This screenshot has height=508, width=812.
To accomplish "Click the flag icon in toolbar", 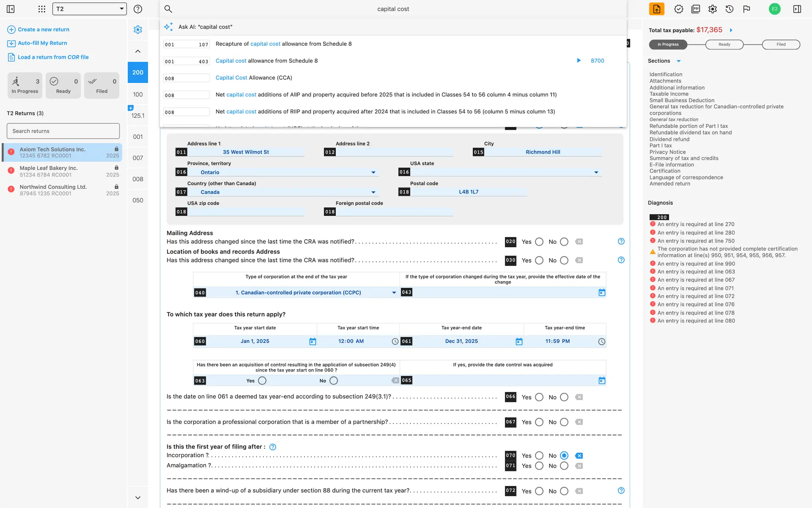I will point(746,9).
